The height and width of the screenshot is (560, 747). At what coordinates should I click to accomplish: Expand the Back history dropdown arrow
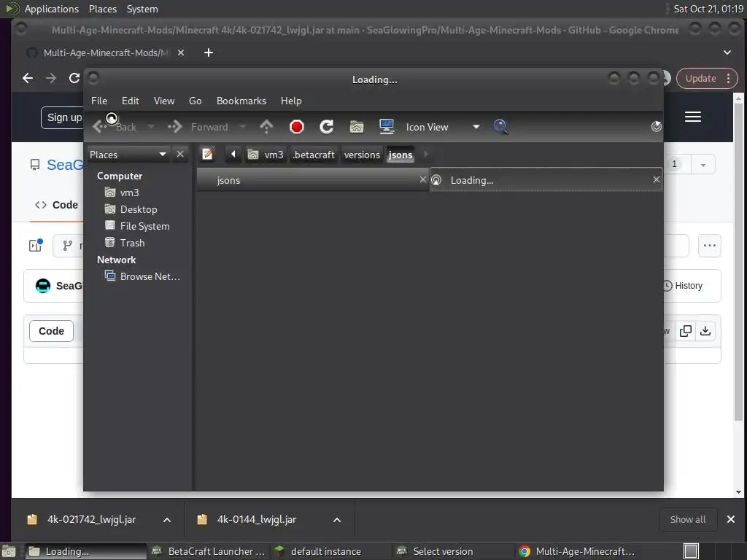coord(151,127)
